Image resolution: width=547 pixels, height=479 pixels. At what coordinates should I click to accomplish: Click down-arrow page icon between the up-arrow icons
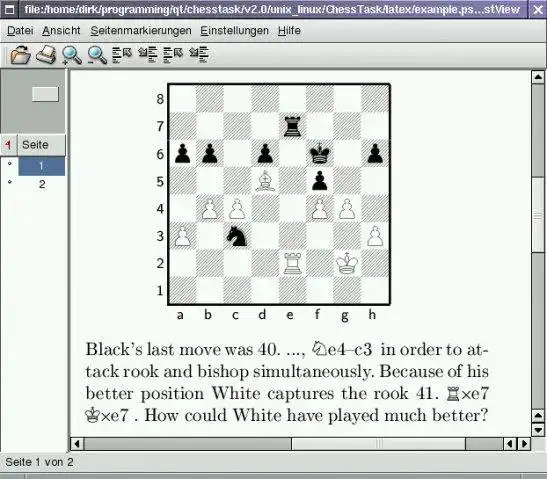click(148, 55)
